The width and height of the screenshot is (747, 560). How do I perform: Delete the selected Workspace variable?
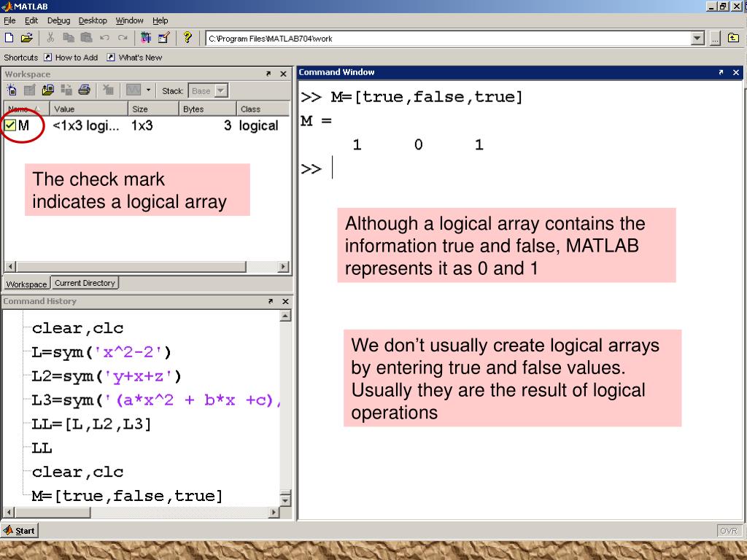point(108,90)
